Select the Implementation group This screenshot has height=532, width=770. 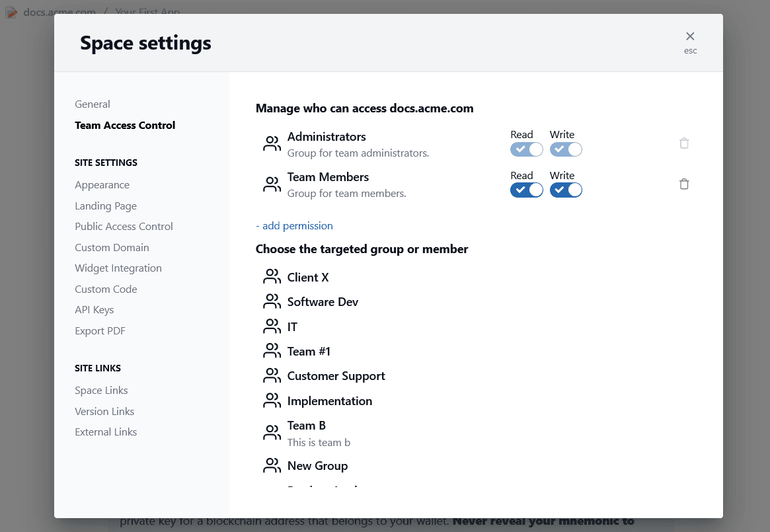point(329,401)
